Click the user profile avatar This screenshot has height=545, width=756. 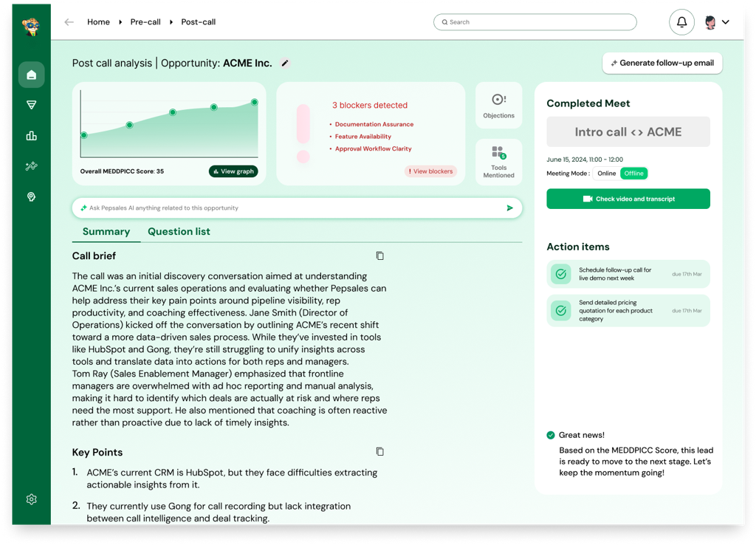pos(709,22)
